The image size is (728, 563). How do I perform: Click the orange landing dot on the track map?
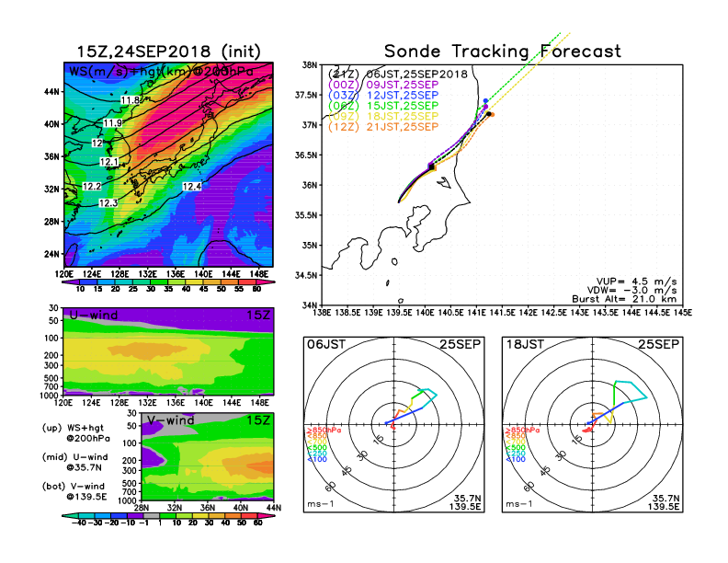492,115
